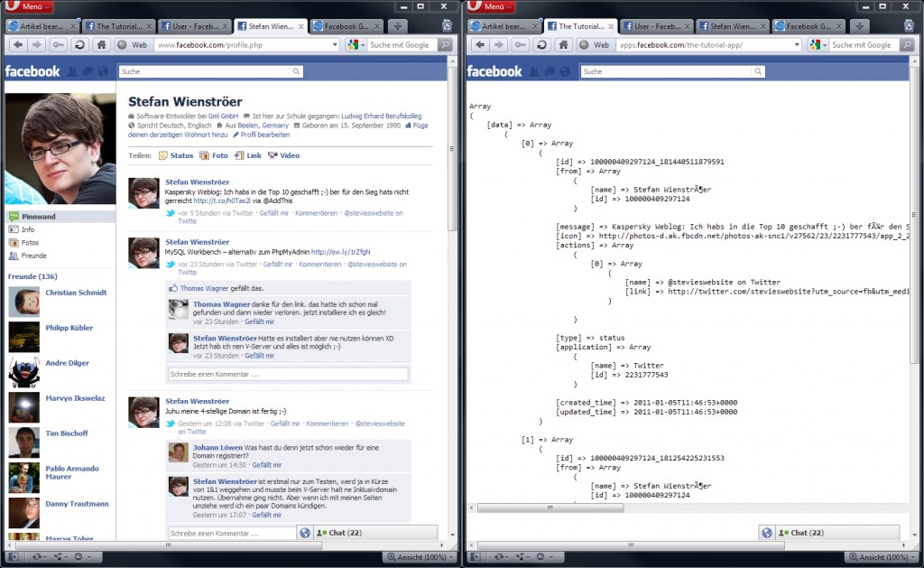Viewport: 924px width, 568px height.
Task: Open the http://ow.ly/1rZfgN link
Action: [x=340, y=252]
